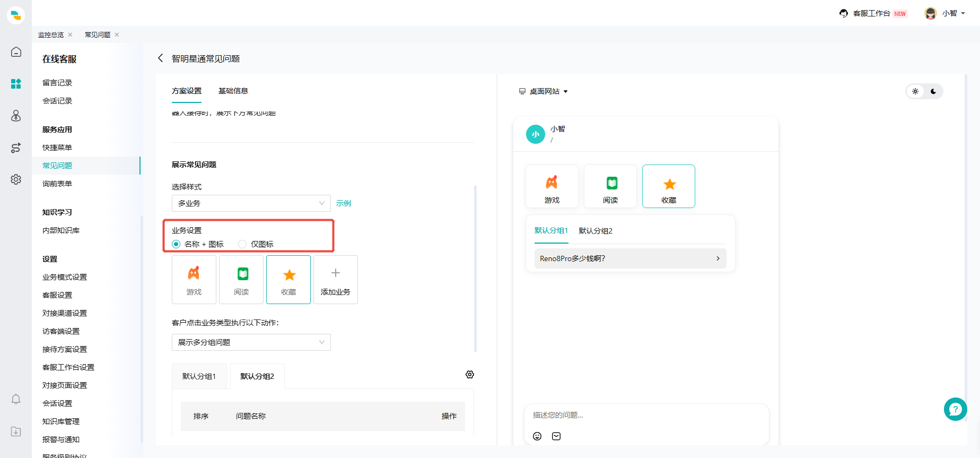Select the 仅图标 radio option
The width and height of the screenshot is (980, 458).
pyautogui.click(x=242, y=244)
